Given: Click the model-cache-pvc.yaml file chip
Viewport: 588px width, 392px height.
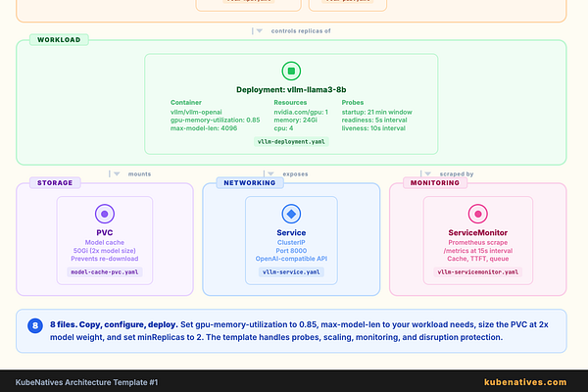Looking at the screenshot, I should [x=105, y=272].
